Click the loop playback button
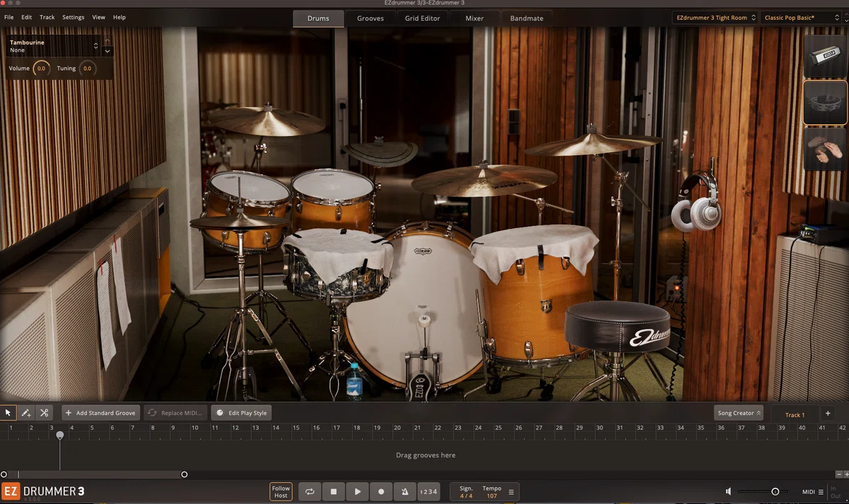 [309, 491]
